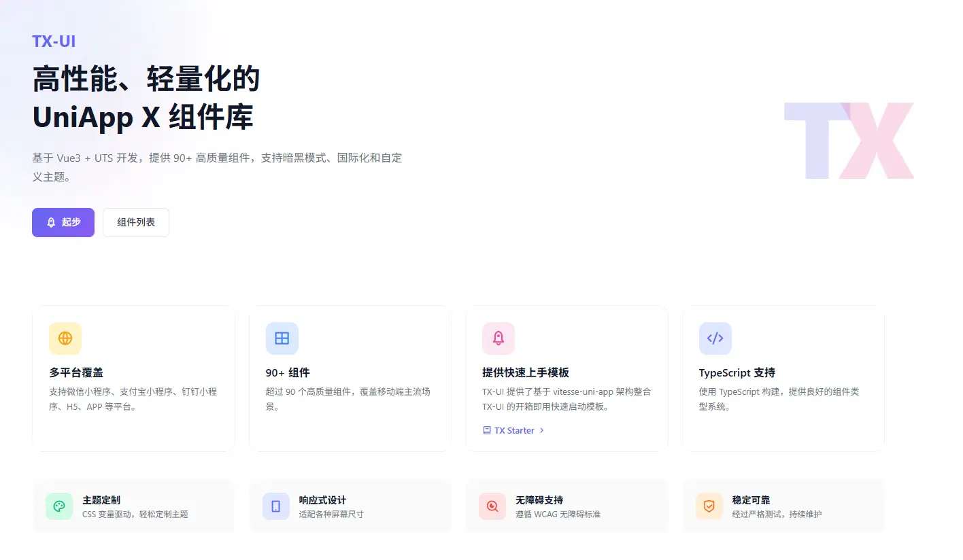This screenshot has width=963, height=560.
Task: Click the grid icon above 90+ 组件
Action: pos(282,338)
